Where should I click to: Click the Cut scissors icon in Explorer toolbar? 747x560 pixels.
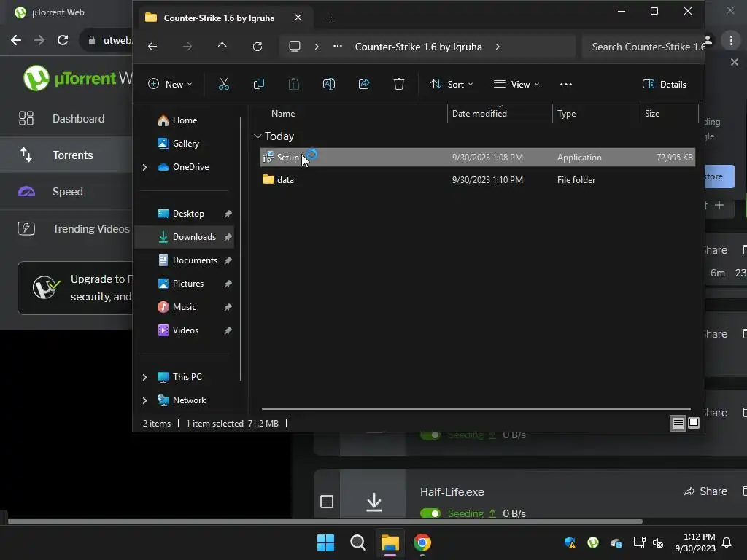point(223,85)
